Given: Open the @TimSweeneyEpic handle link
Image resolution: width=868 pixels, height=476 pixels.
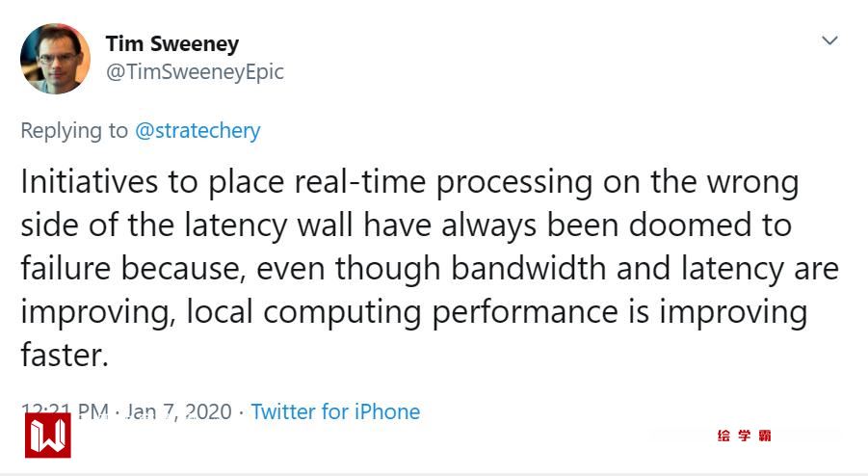Looking at the screenshot, I should (x=195, y=72).
